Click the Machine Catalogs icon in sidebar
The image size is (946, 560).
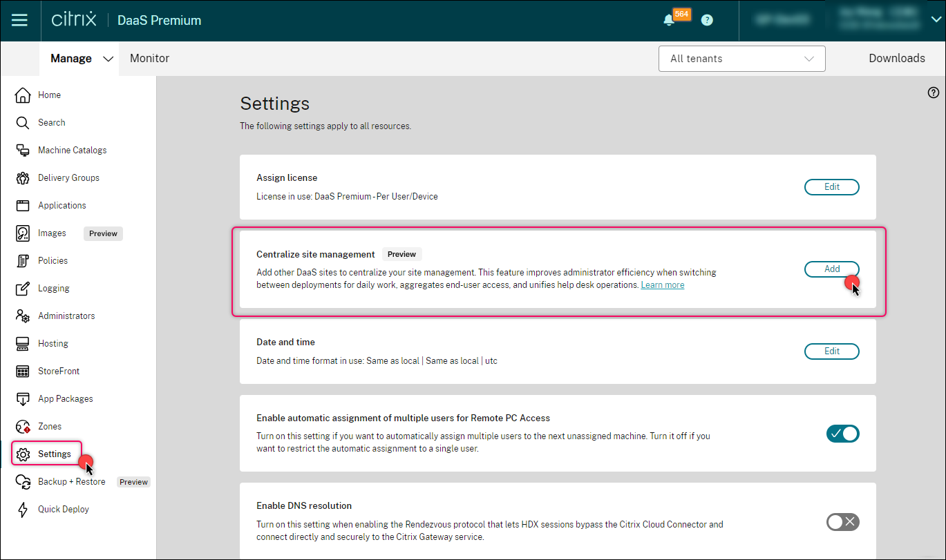pos(23,150)
